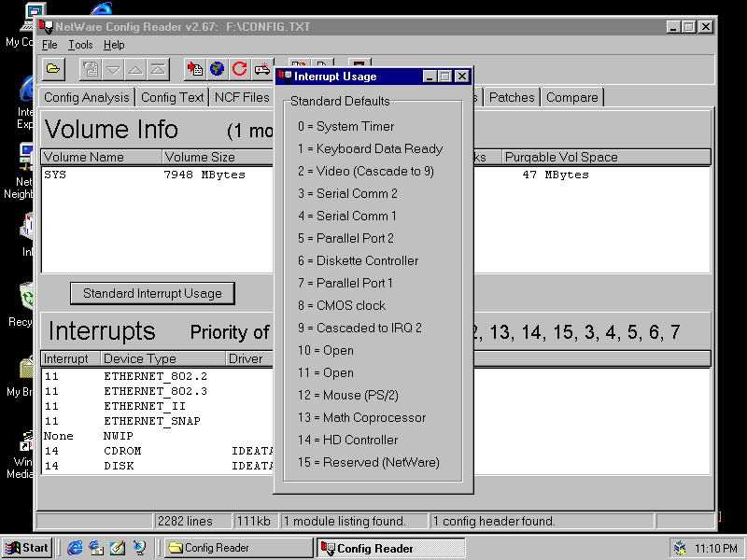This screenshot has width=747, height=560.
Task: Switch to the Config Analysis tab
Action: [87, 97]
